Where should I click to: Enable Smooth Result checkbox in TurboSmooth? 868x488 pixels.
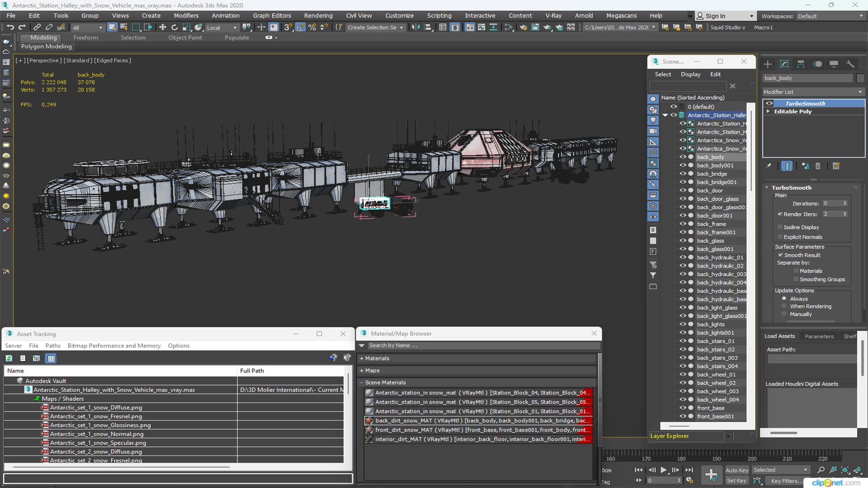[x=781, y=255]
